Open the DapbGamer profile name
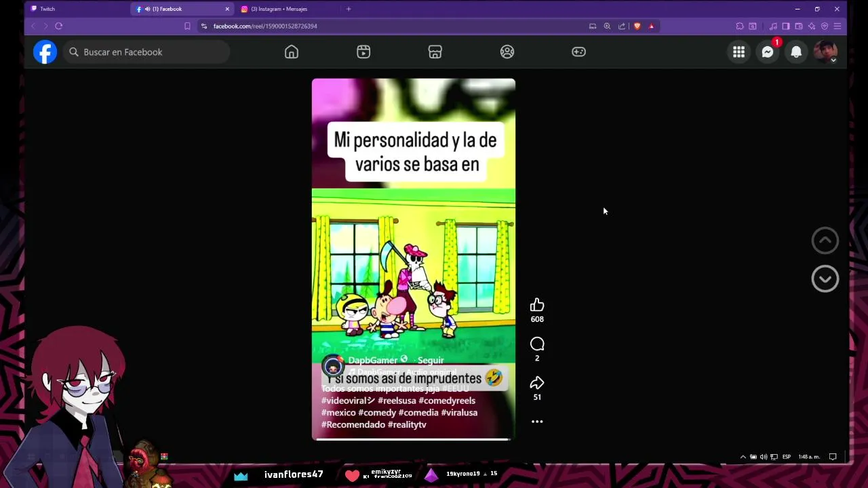868x488 pixels. [372, 361]
